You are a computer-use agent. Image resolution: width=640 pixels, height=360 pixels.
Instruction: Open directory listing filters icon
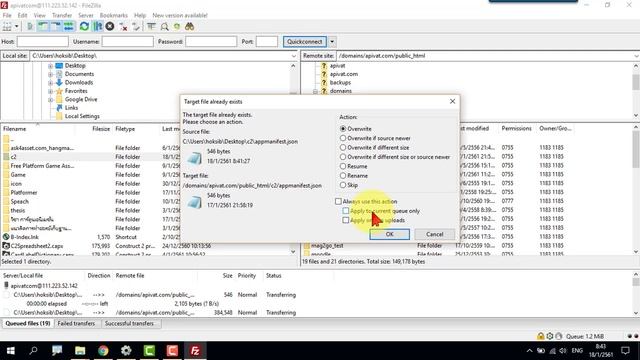coord(151,27)
